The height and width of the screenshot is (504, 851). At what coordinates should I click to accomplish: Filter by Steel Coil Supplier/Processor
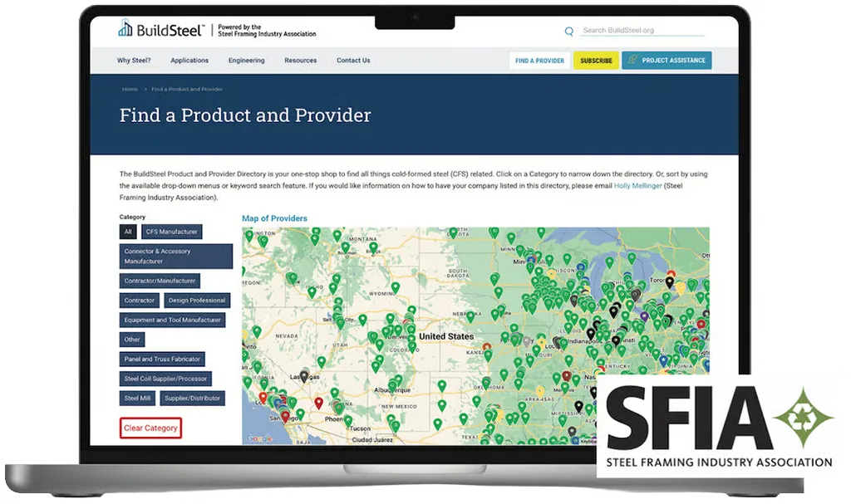click(165, 378)
